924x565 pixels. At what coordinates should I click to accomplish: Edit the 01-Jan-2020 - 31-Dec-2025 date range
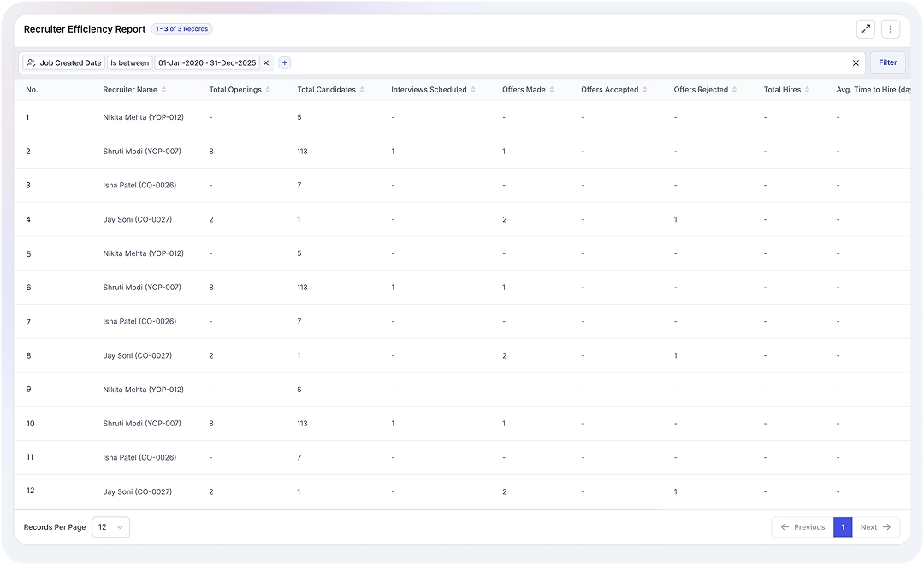[207, 62]
